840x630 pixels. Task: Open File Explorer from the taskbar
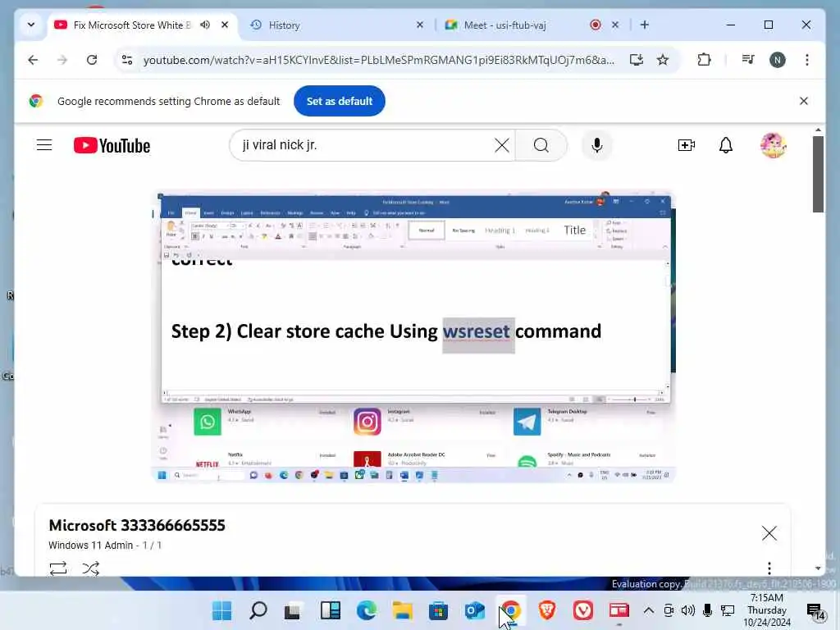click(402, 610)
